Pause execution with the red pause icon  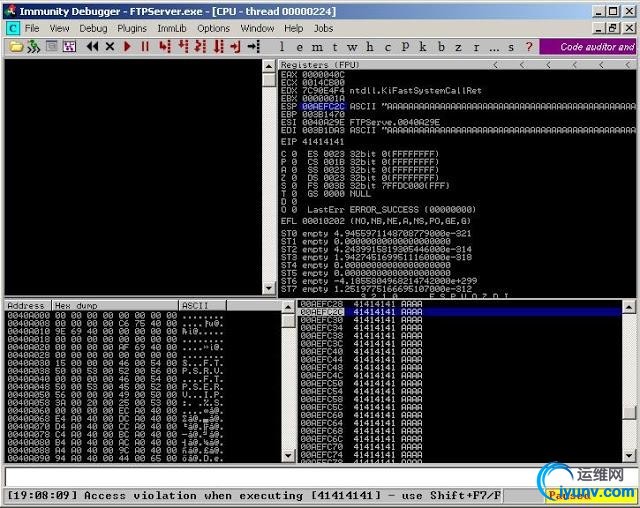145,47
